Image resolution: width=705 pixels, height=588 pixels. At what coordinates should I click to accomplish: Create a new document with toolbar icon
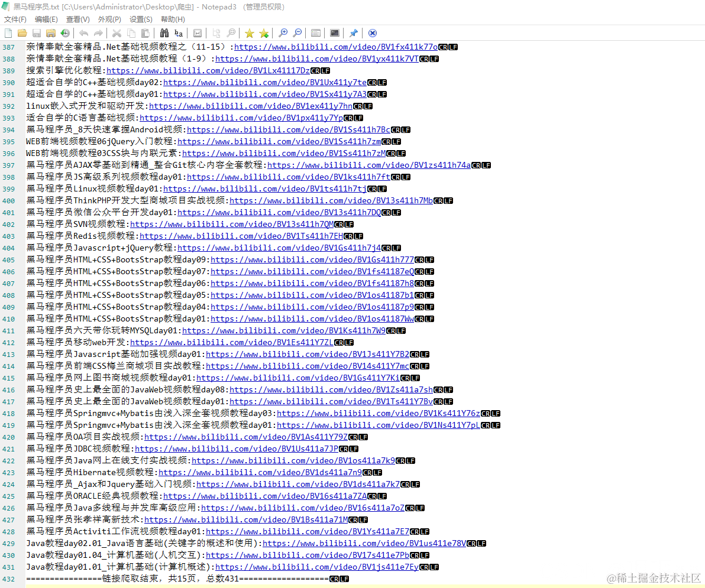[8, 33]
